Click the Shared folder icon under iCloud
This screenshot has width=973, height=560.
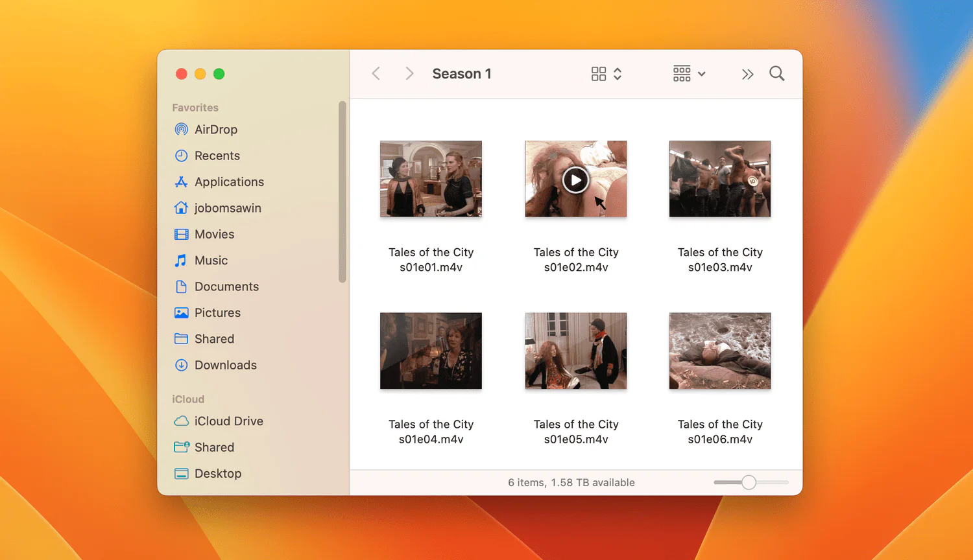182,447
